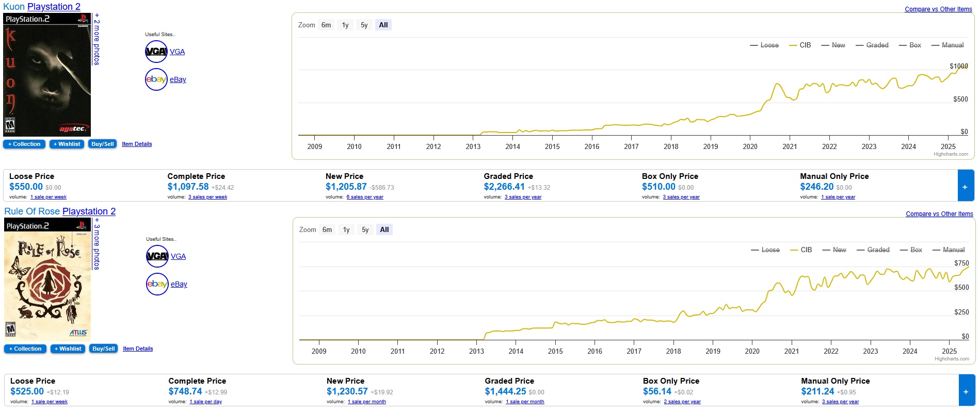Viewport: 980px width, 413px height.
Task: Open Playstation 2 link in Kuon title
Action: [x=54, y=7]
